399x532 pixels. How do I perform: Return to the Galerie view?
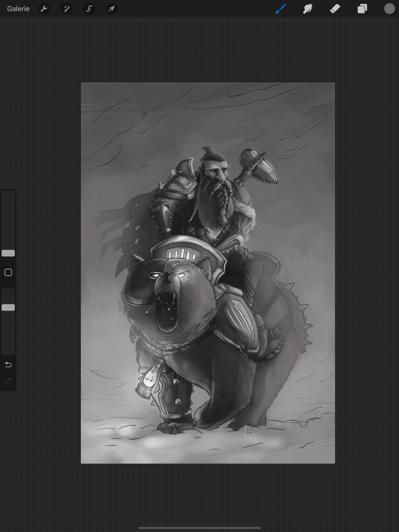(18, 9)
